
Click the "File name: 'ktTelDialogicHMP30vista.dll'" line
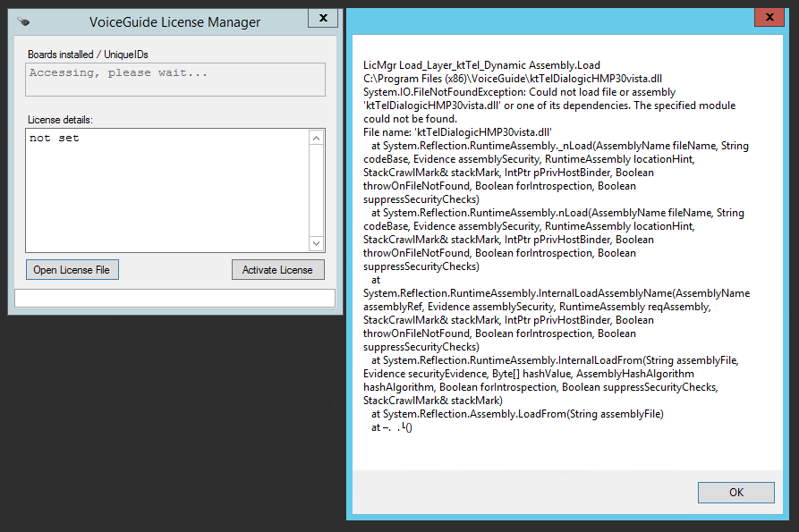click(x=457, y=132)
